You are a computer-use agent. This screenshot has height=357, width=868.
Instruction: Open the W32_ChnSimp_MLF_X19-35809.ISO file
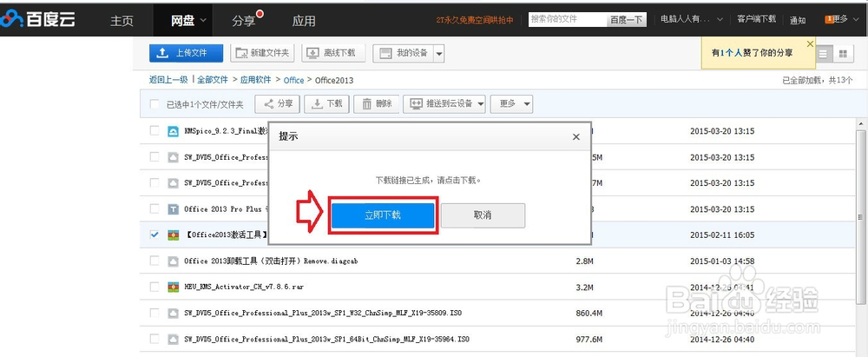pyautogui.click(x=323, y=313)
